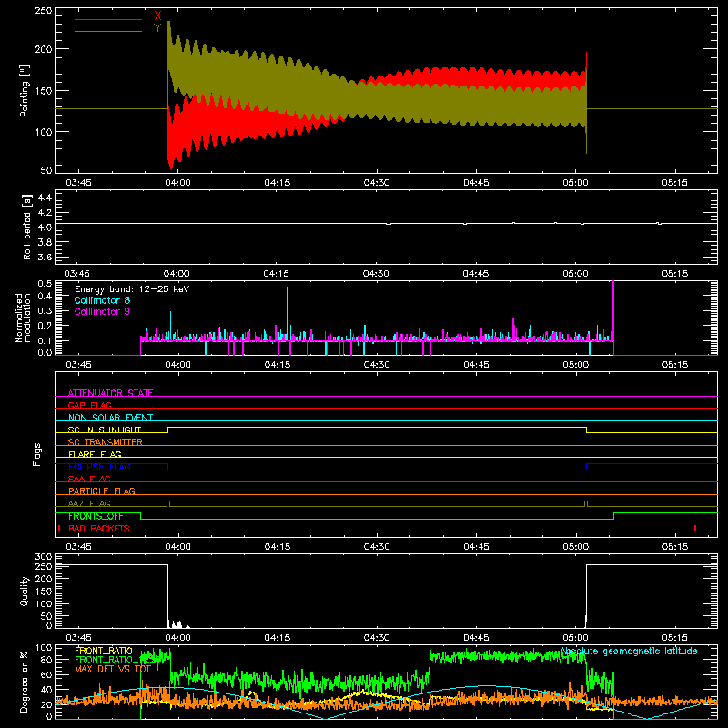Screen dimensions: 728x728
Task: Click the 0.3 value on modulation axis
Action: point(45,311)
